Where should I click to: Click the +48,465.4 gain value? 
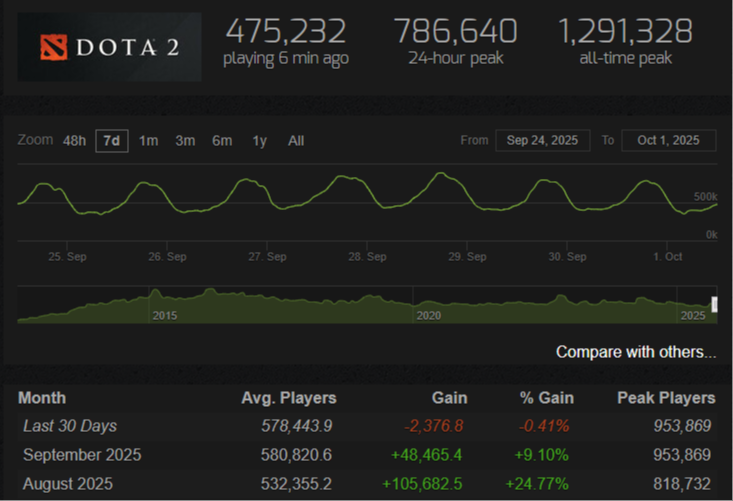[x=426, y=455]
